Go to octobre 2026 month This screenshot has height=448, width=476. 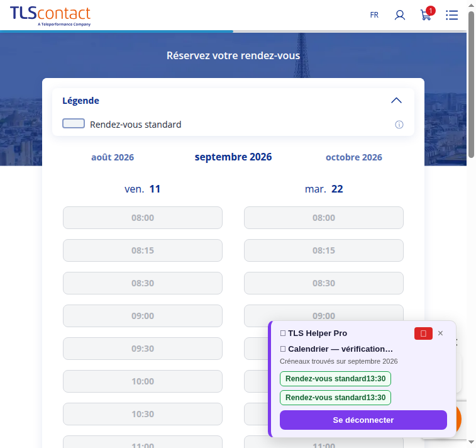[353, 157]
